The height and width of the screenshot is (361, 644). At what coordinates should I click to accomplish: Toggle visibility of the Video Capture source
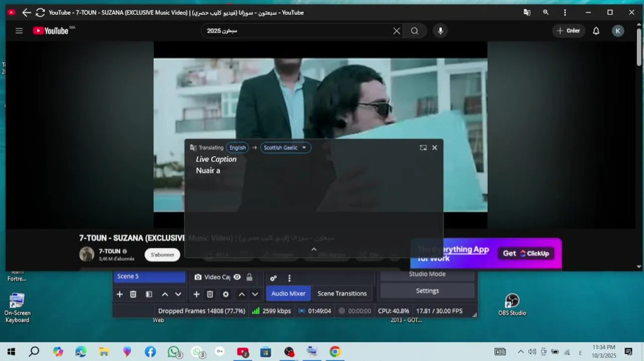click(237, 277)
